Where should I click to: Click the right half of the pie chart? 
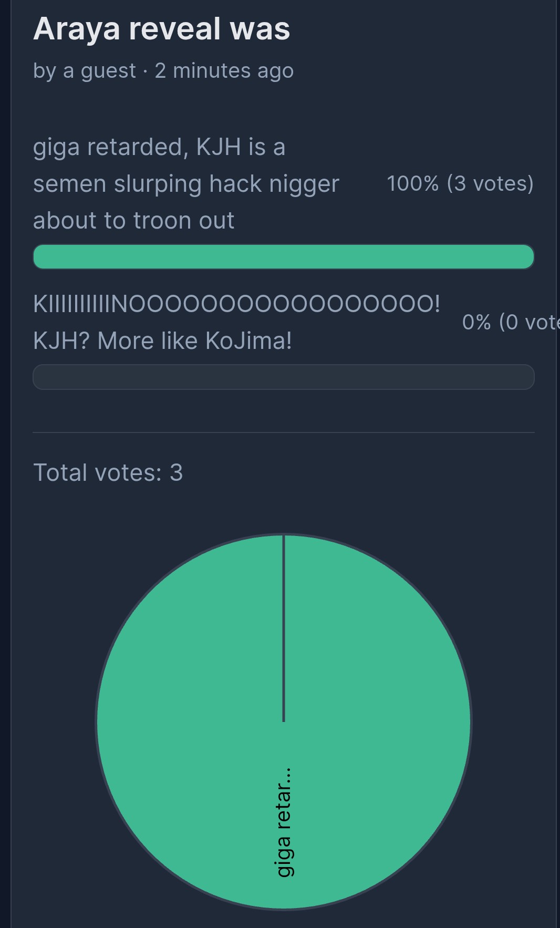[377, 721]
